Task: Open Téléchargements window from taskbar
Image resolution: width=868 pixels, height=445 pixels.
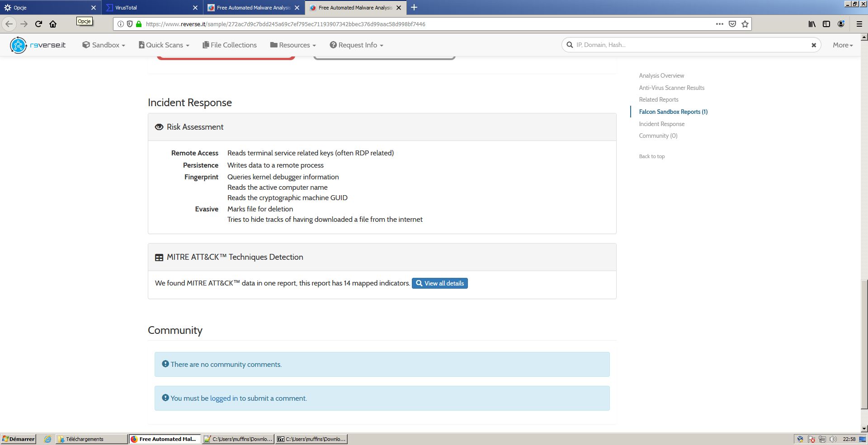Action: 92,439
